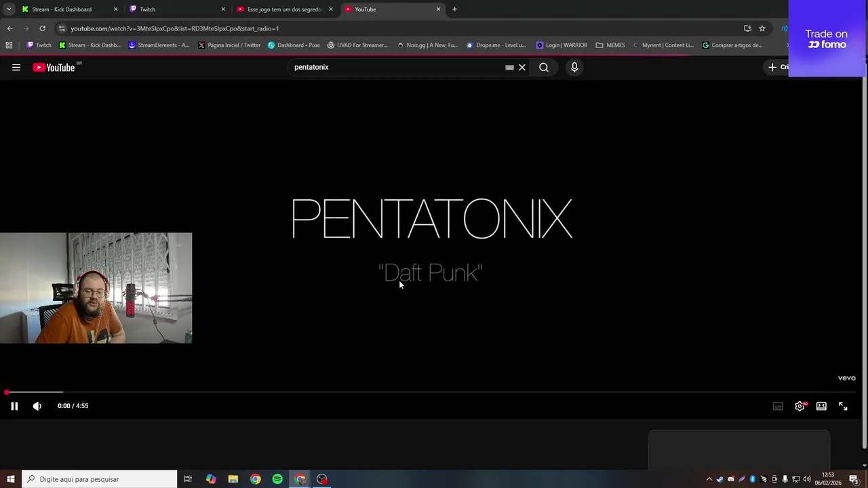Open File Explorer from taskbar
The height and width of the screenshot is (488, 868).
pyautogui.click(x=233, y=479)
